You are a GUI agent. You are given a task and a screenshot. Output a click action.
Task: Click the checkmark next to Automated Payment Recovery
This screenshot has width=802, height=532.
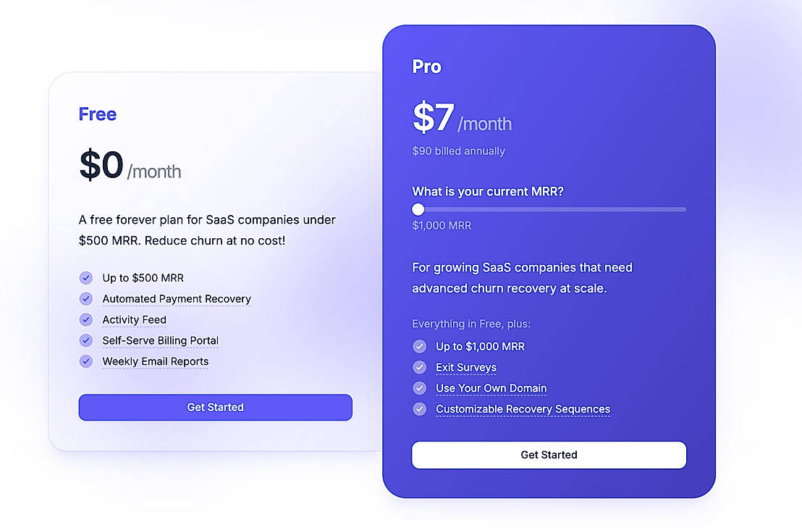(x=86, y=298)
